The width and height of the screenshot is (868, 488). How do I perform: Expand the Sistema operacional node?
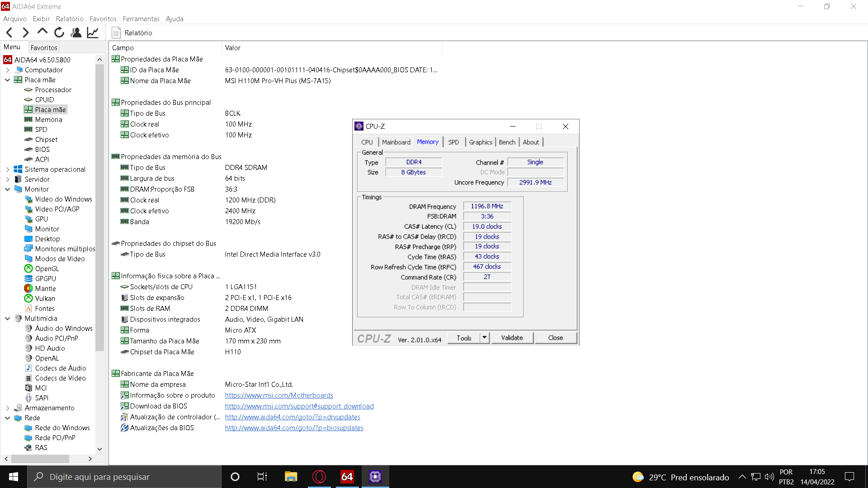coord(8,169)
